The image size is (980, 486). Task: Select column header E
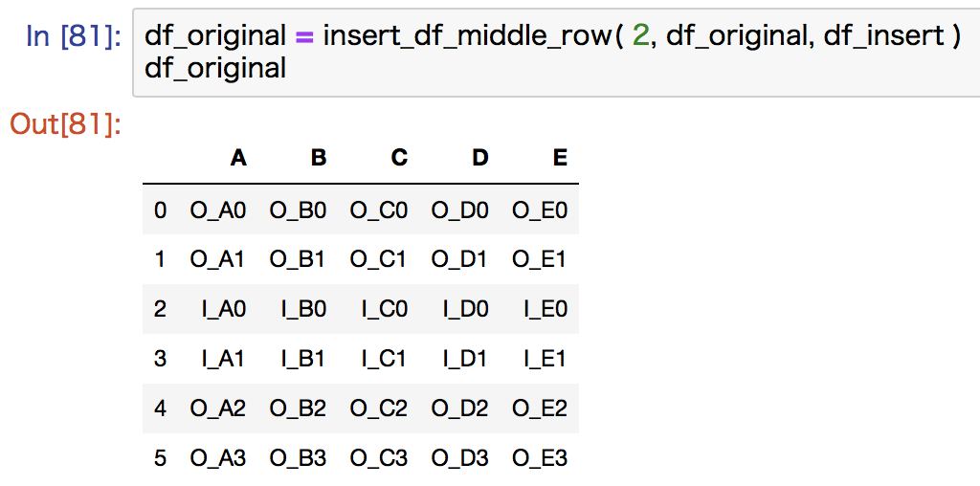(560, 158)
